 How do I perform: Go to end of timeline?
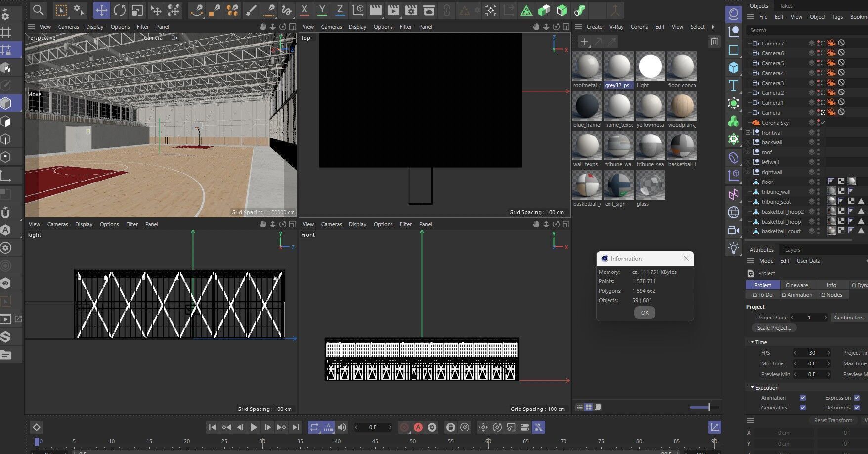(296, 427)
